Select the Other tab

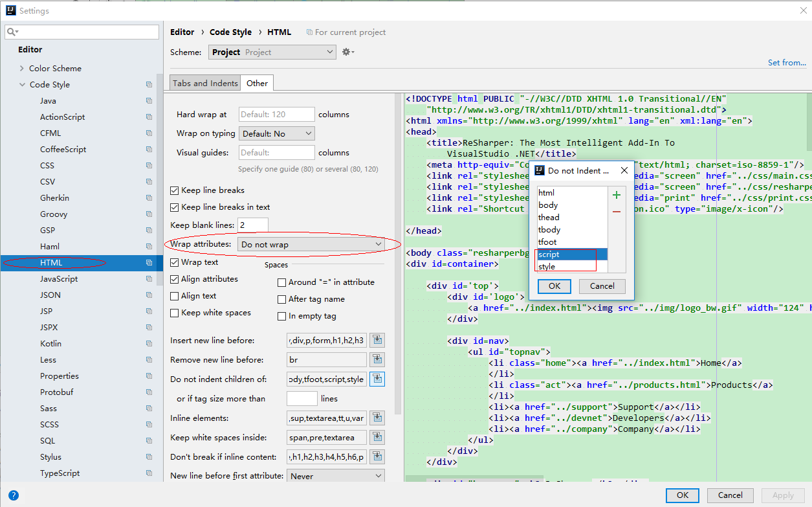tap(257, 83)
